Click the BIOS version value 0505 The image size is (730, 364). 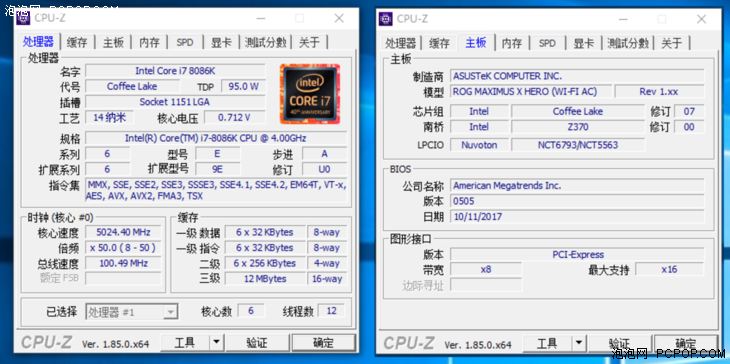pos(577,201)
